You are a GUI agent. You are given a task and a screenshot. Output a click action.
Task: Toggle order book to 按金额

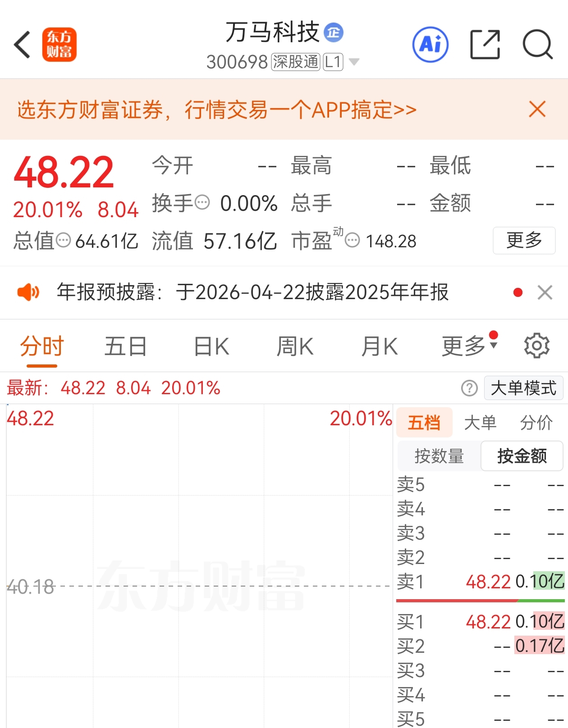pos(522,456)
